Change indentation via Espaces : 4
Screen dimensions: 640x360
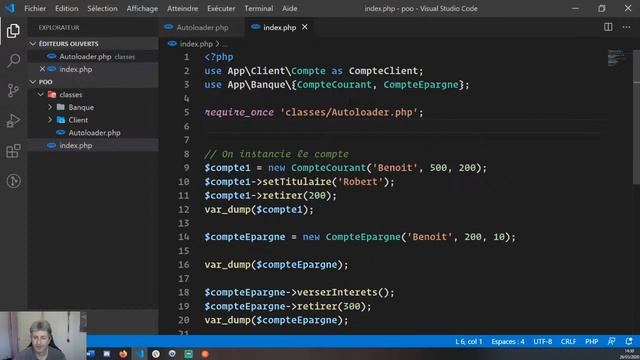pos(508,341)
